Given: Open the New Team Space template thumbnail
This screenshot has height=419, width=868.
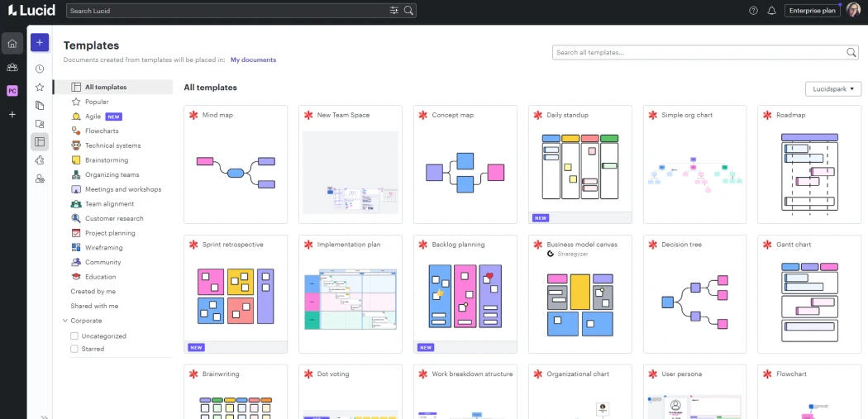Looking at the screenshot, I should pos(351,173).
